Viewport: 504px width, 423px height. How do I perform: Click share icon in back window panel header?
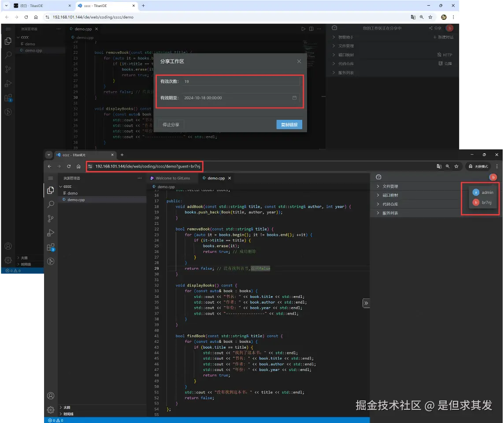pos(435,28)
